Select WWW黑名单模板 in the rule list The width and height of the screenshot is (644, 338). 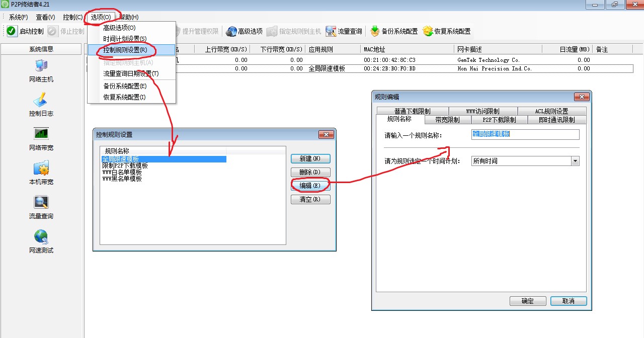coord(122,179)
